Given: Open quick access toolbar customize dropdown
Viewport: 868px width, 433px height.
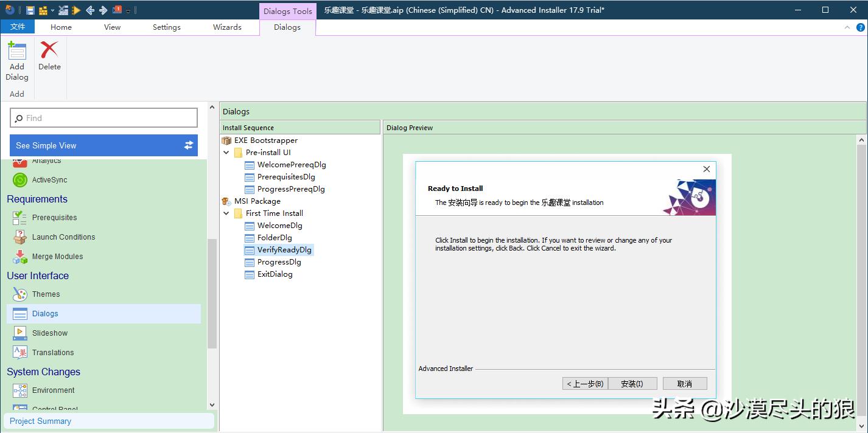Looking at the screenshot, I should point(128,11).
